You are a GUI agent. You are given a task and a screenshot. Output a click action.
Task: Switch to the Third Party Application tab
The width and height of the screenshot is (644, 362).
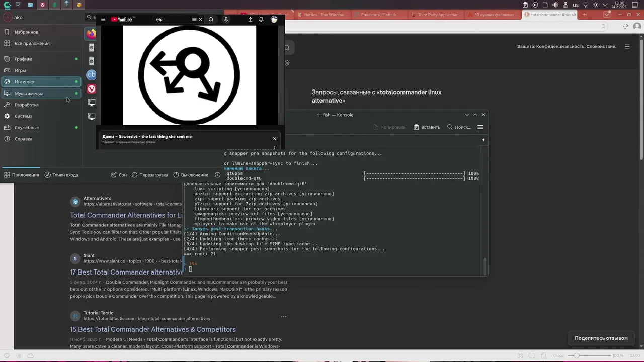(x=436, y=15)
